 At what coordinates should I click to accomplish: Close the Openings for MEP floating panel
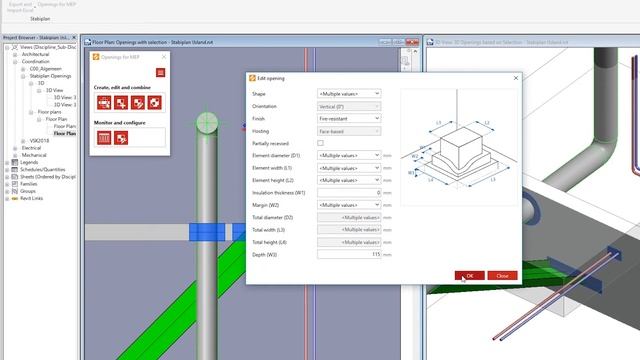coord(164,57)
